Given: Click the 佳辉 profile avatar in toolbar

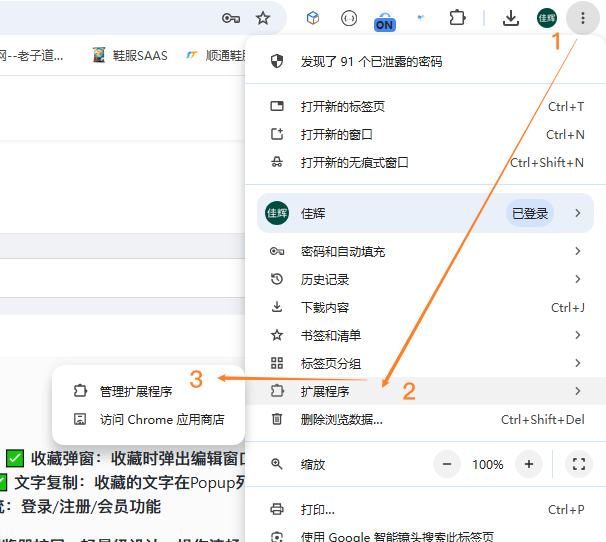Looking at the screenshot, I should pos(546,18).
